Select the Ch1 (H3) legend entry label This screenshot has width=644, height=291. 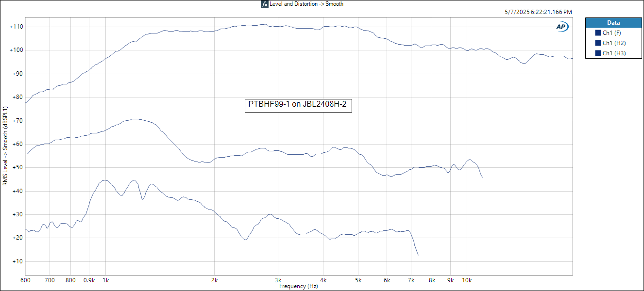coord(613,53)
